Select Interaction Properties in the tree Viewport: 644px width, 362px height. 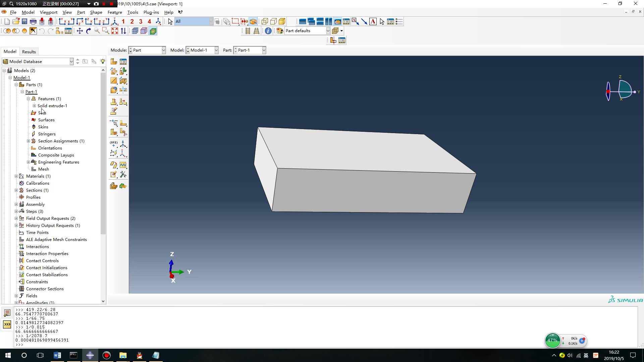click(47, 253)
